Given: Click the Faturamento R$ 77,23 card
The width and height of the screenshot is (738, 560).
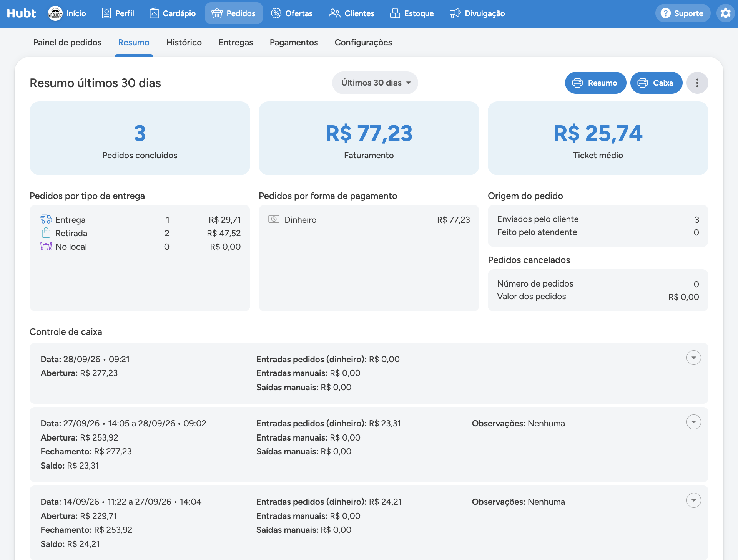Looking at the screenshot, I should tap(369, 138).
